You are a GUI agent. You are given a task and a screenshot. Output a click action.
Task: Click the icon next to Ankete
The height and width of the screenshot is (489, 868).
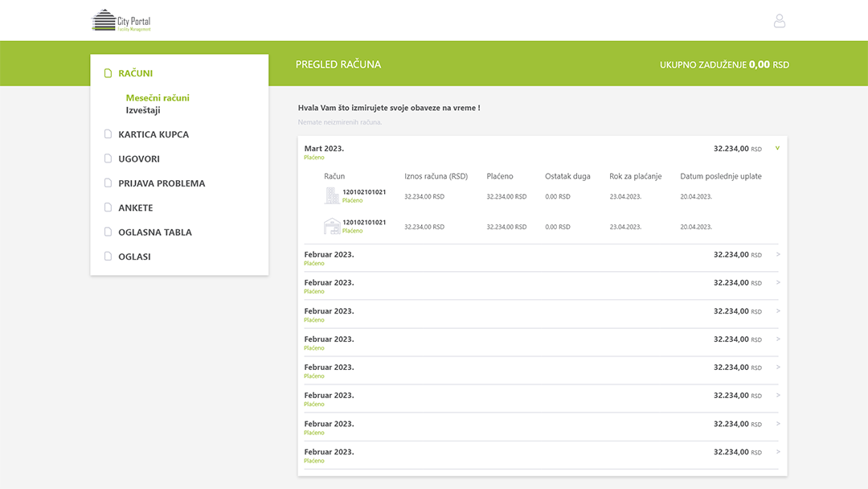coord(108,208)
